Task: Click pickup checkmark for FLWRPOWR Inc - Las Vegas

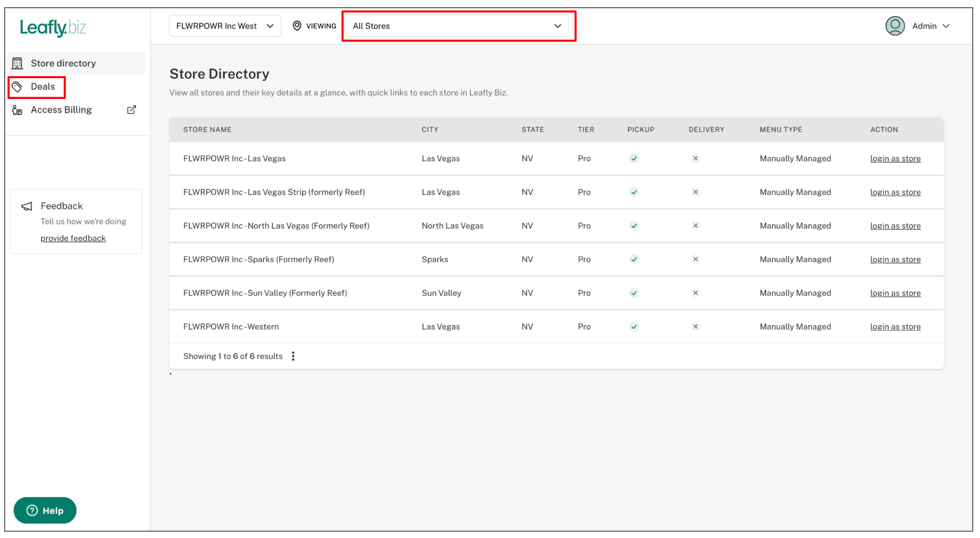Action: point(634,158)
